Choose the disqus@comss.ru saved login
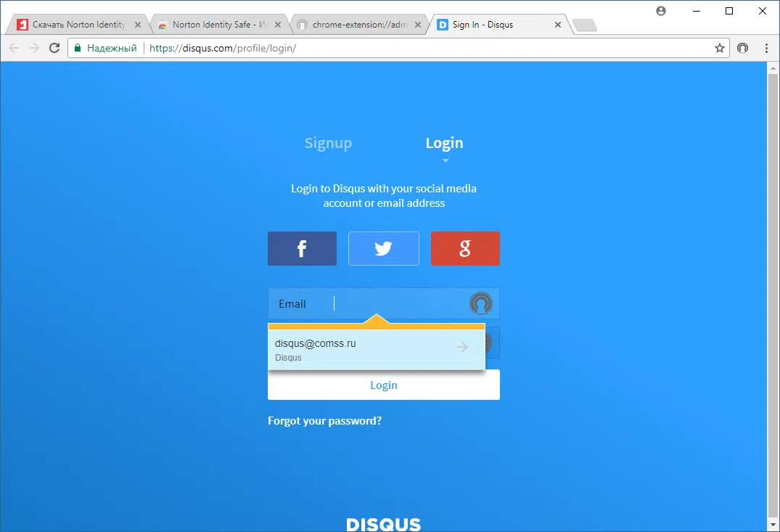The height and width of the screenshot is (532, 780). coord(376,350)
